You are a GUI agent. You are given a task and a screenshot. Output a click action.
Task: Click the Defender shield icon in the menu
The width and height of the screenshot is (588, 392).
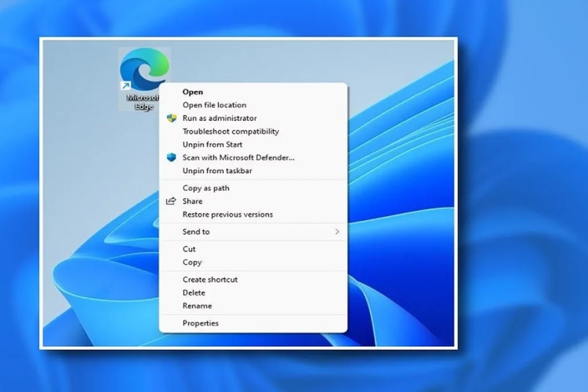click(171, 157)
